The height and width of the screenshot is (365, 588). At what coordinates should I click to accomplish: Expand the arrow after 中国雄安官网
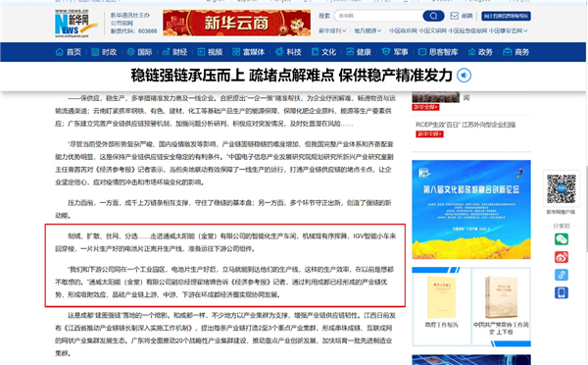pyautogui.click(x=525, y=30)
